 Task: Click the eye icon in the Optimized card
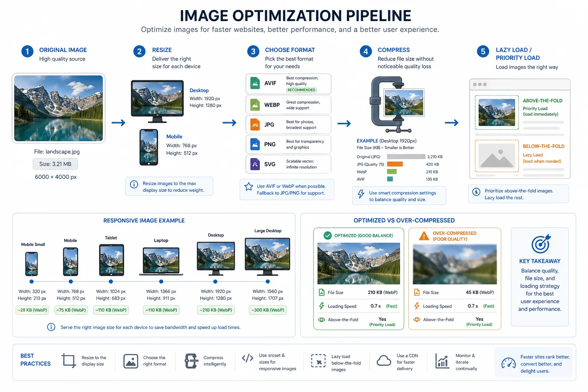tap(322, 320)
